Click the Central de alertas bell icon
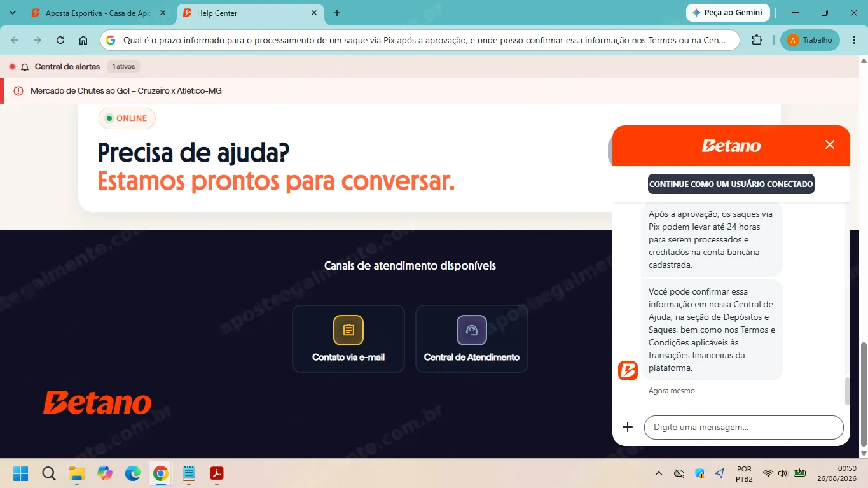 tap(25, 67)
